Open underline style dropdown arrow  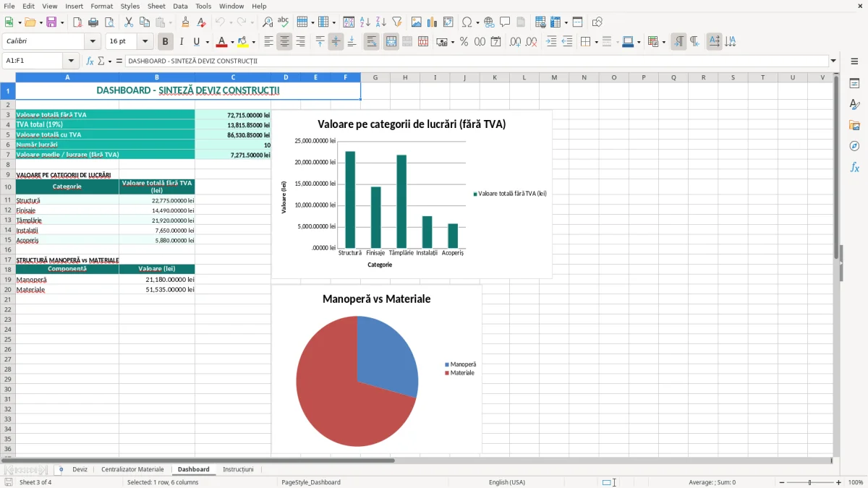207,42
